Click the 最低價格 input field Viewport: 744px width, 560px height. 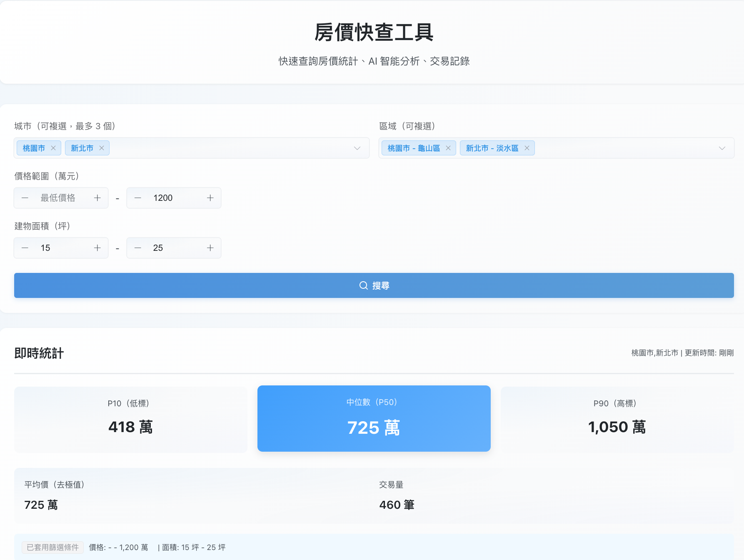(x=60, y=198)
